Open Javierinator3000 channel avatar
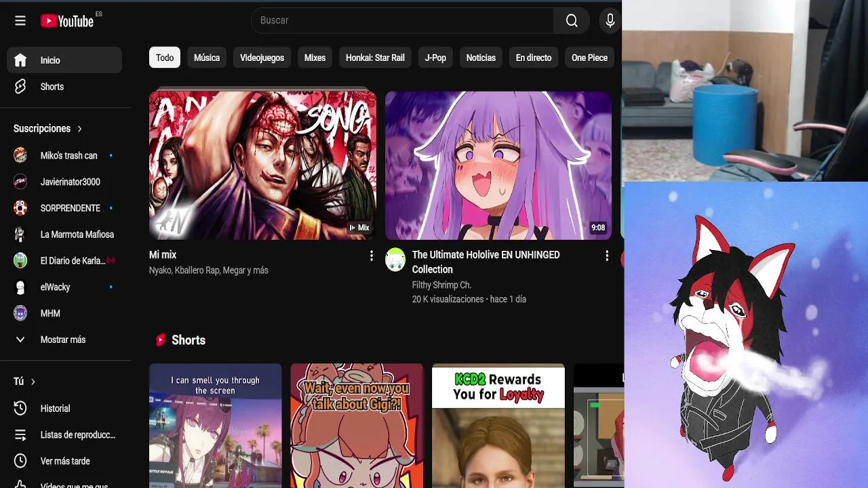This screenshot has height=488, width=868. [20, 182]
